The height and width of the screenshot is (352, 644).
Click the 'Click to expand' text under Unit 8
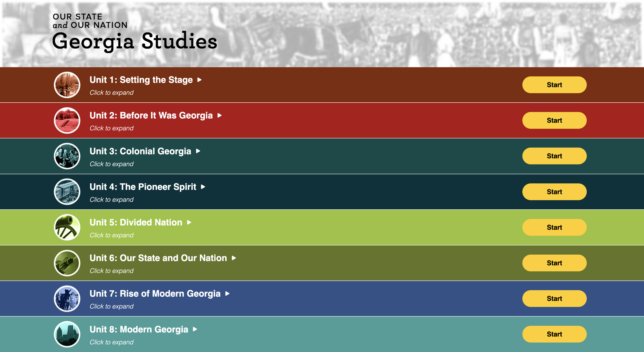point(111,342)
